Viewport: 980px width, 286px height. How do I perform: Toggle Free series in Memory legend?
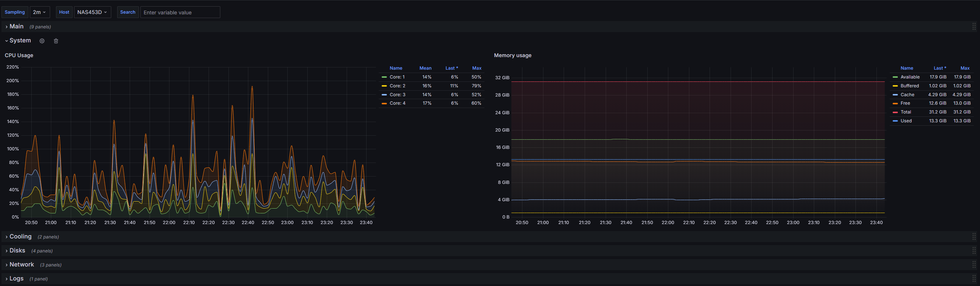click(x=905, y=103)
